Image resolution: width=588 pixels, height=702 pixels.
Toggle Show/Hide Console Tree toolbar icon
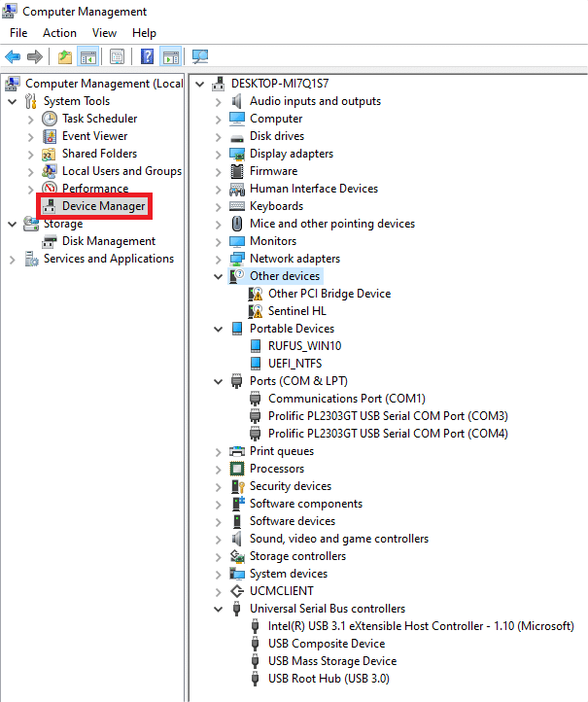coord(87,56)
